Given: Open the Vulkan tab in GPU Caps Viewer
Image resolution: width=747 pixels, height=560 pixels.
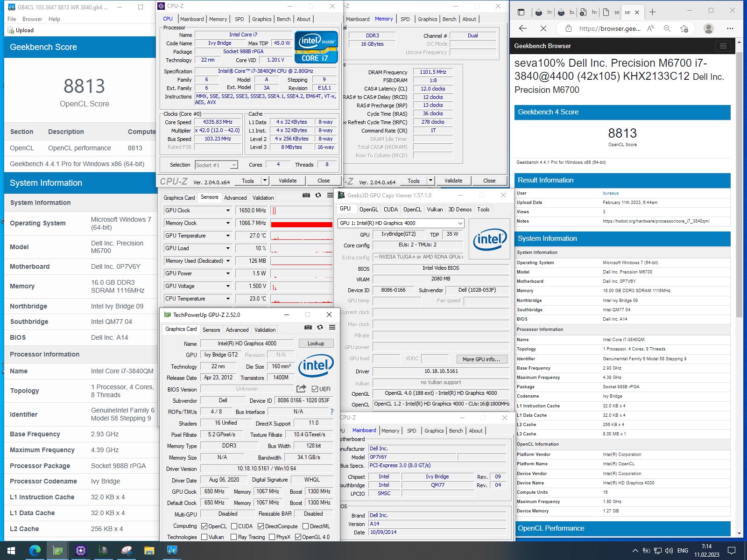Looking at the screenshot, I should pyautogui.click(x=435, y=209).
